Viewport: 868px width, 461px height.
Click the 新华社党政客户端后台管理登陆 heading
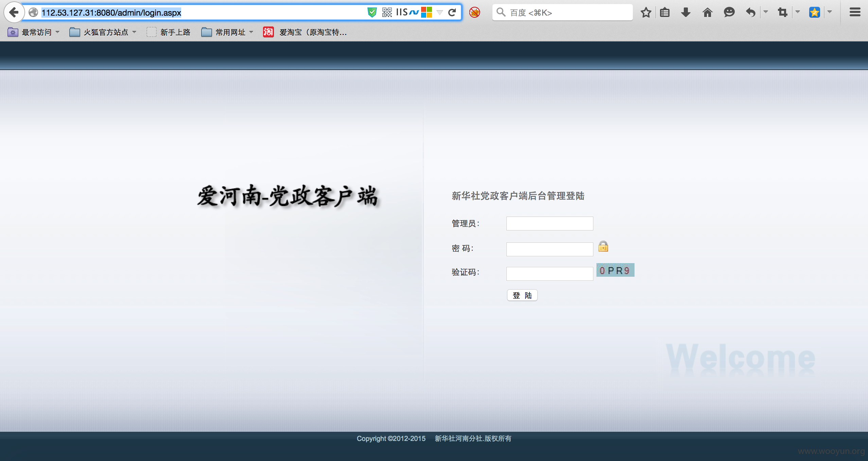pos(518,195)
